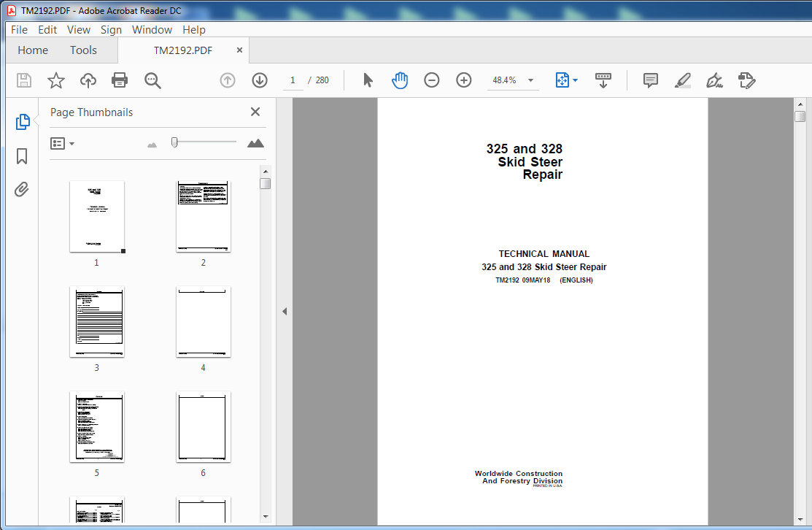Viewport: 812px width, 530px height.
Task: Select page 2 thumbnail
Action: tap(204, 217)
